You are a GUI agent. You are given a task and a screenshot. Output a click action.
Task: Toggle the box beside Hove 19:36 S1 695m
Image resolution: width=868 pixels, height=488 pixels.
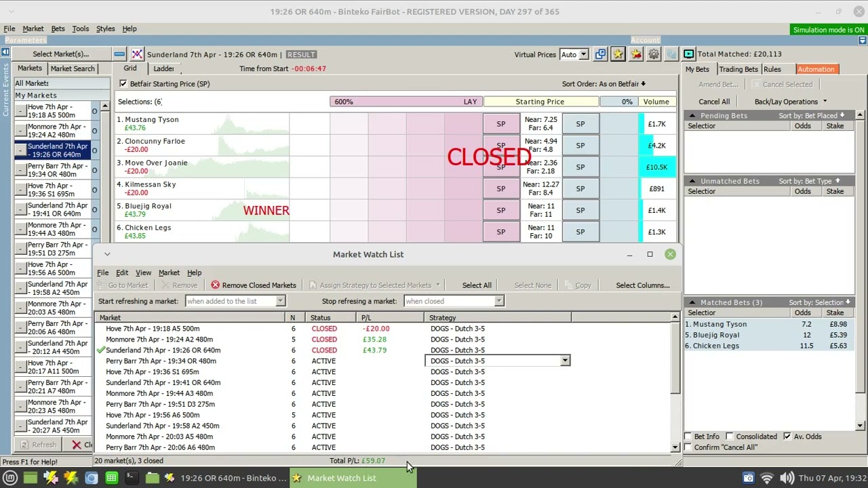click(20, 190)
